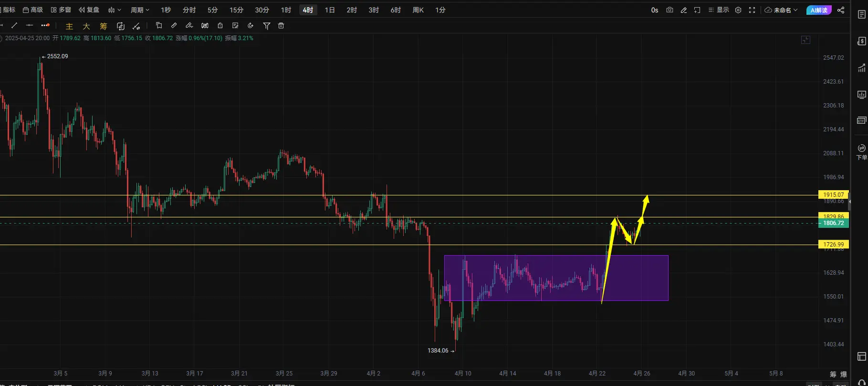Open the notes panel in right sidebar
The image size is (868, 386).
tap(861, 15)
